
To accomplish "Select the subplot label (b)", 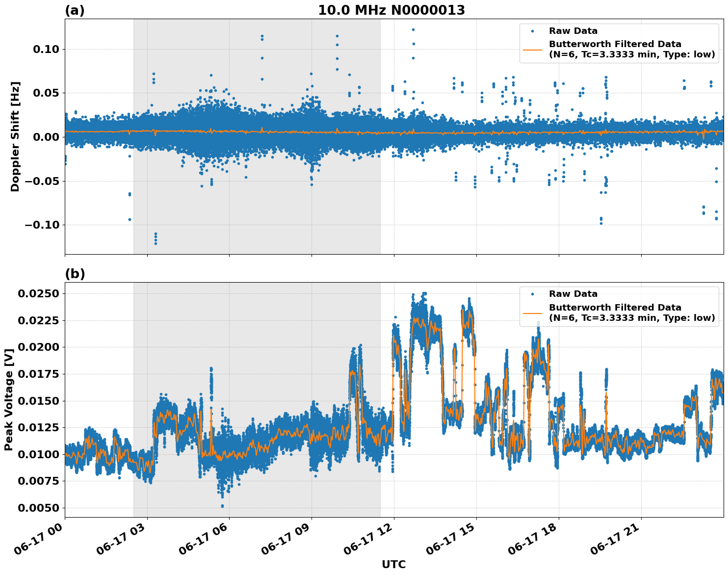I will [x=76, y=273].
